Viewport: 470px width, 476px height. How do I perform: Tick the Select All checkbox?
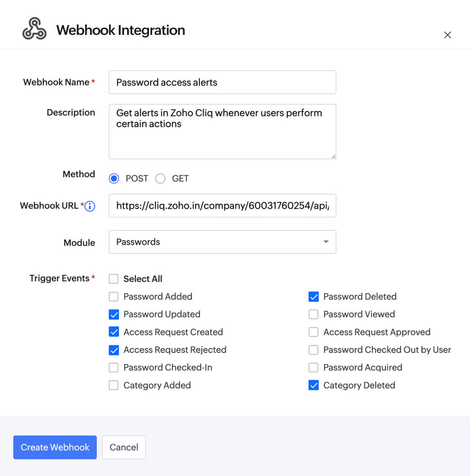click(x=113, y=279)
